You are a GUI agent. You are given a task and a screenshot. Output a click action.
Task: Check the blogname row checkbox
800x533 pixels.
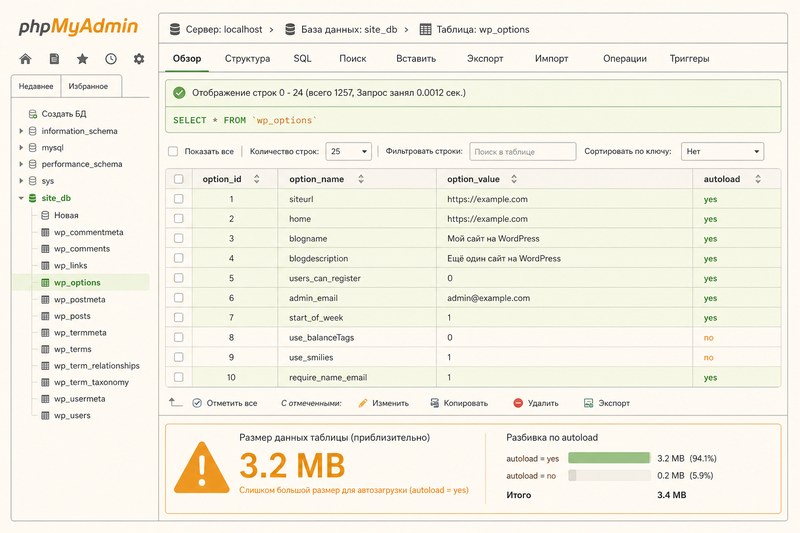179,238
